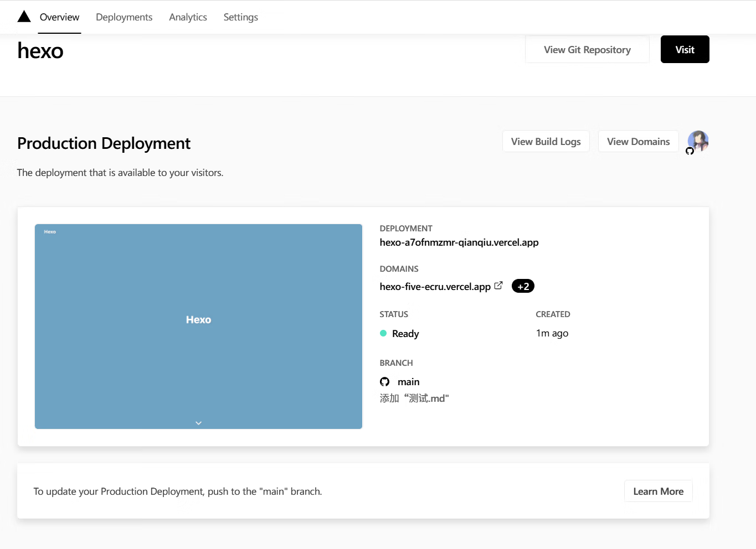Click the View Domains button
This screenshot has width=756, height=549.
638,141
